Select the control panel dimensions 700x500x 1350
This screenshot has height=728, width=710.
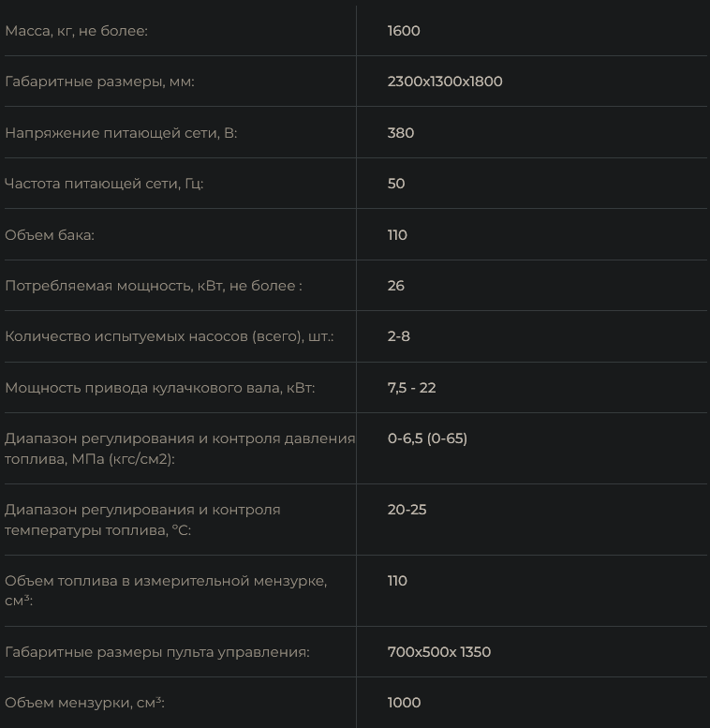439,652
